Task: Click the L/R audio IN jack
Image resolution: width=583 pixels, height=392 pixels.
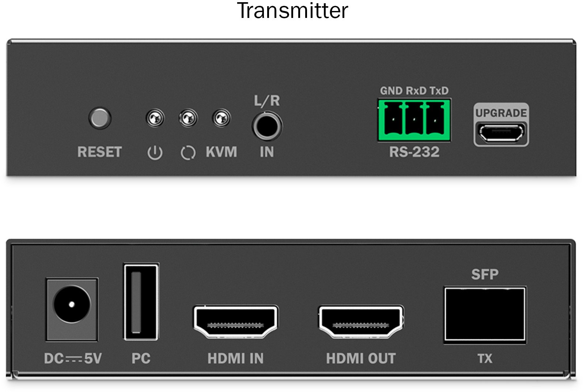Action: point(267,127)
